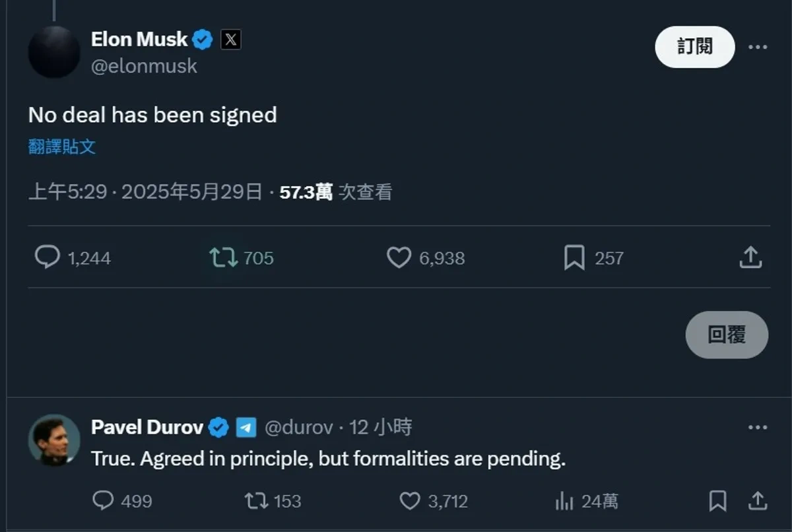The height and width of the screenshot is (532, 792).
Task: Like Pavel Durov's reply with 3,712 likes
Action: (410, 501)
